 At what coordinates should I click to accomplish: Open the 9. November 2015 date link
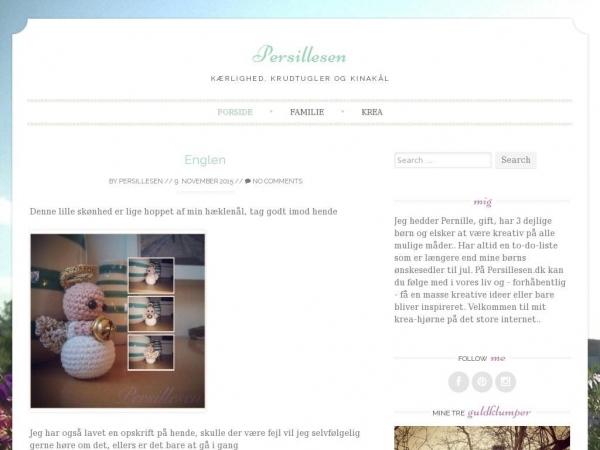(x=204, y=181)
